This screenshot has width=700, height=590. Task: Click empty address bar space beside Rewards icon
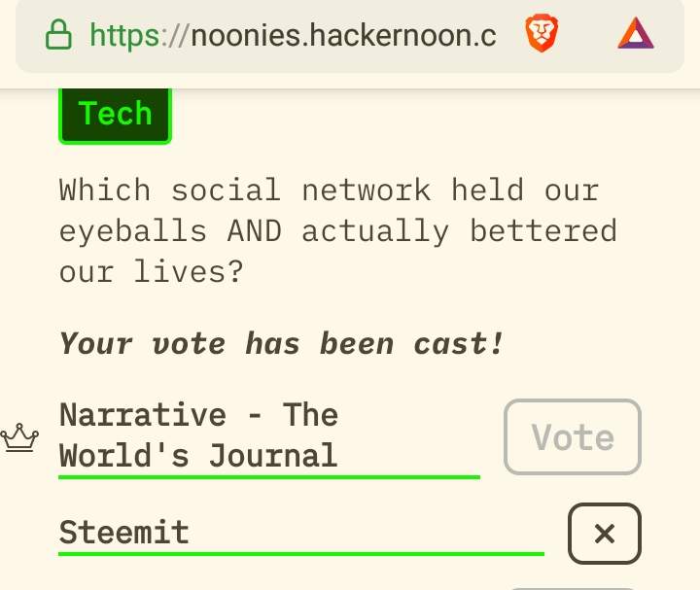click(586, 36)
